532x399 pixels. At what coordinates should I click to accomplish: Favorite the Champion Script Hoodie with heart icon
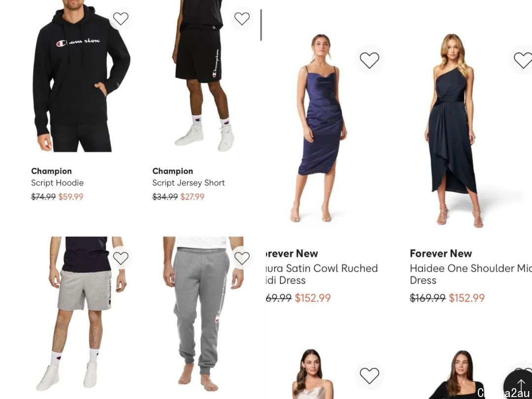click(x=121, y=18)
